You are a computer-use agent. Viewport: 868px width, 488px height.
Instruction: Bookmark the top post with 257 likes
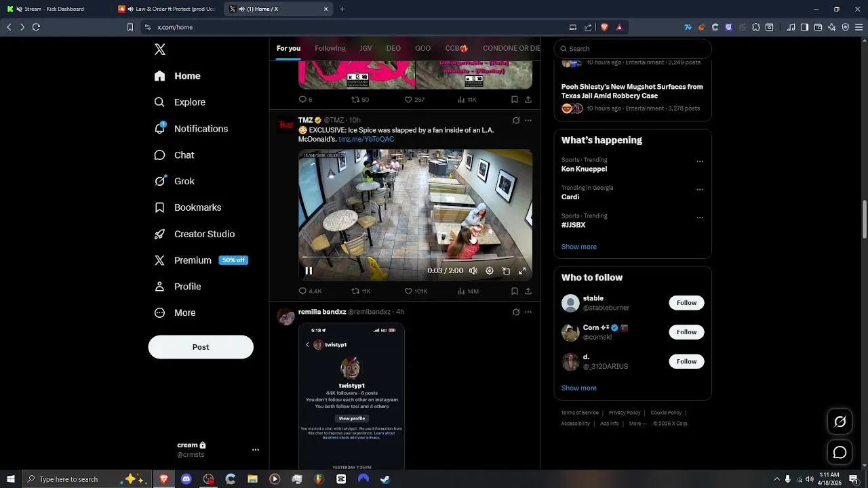point(515,100)
